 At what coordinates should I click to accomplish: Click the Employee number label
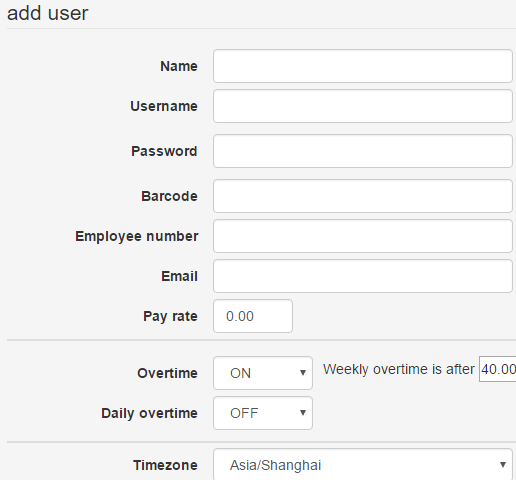(137, 236)
